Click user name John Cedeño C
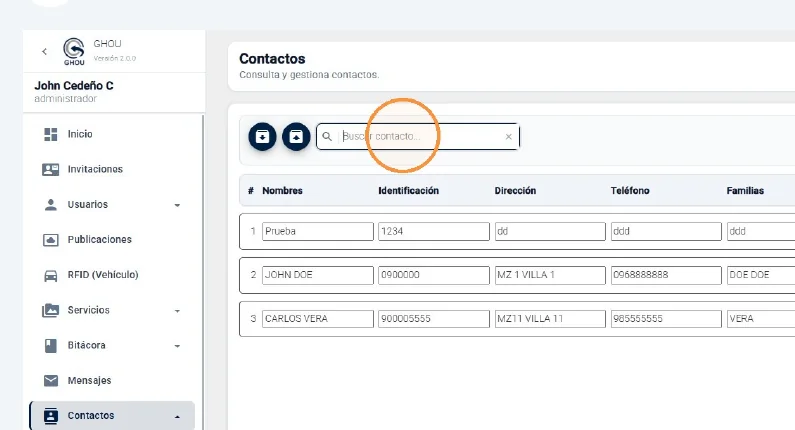 pos(74,86)
